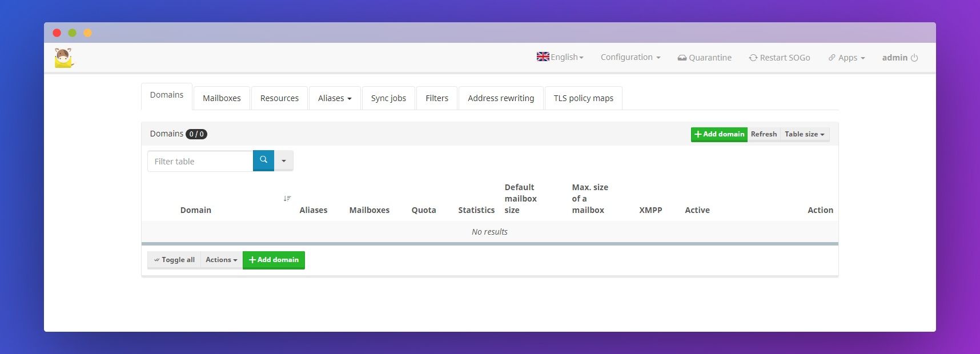Viewport: 980px width, 354px height.
Task: Click the top Add domain button
Action: 719,134
